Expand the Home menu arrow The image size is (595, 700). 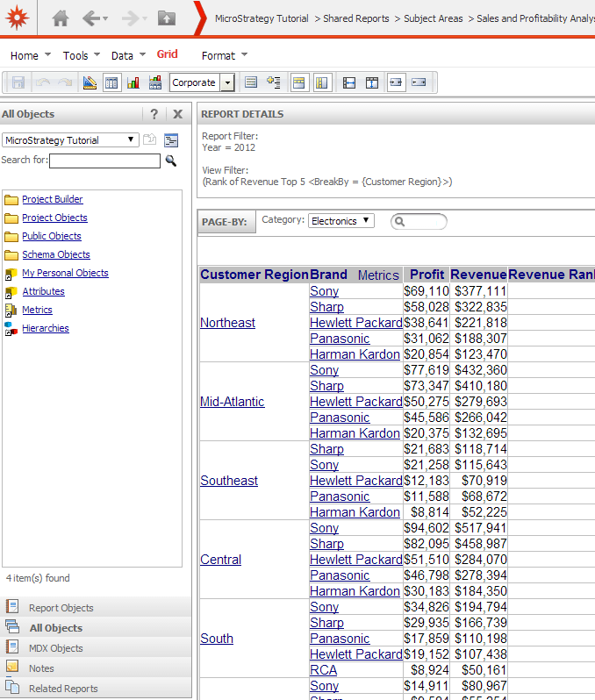click(47, 54)
